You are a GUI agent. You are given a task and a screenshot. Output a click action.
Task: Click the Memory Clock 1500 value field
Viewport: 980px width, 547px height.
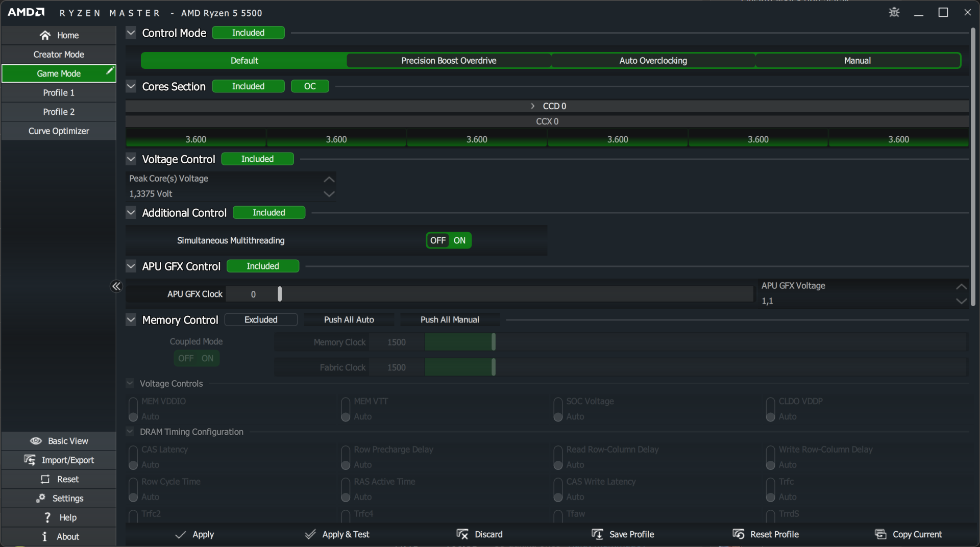(397, 342)
